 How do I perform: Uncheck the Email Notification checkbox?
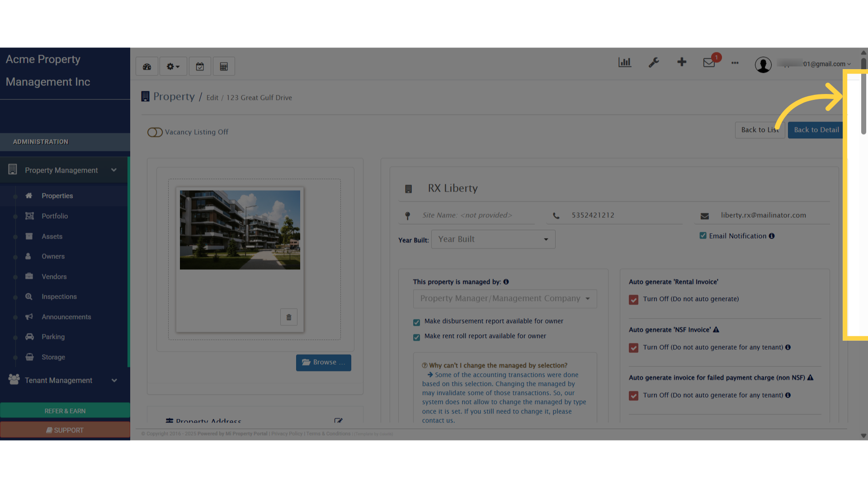703,236
